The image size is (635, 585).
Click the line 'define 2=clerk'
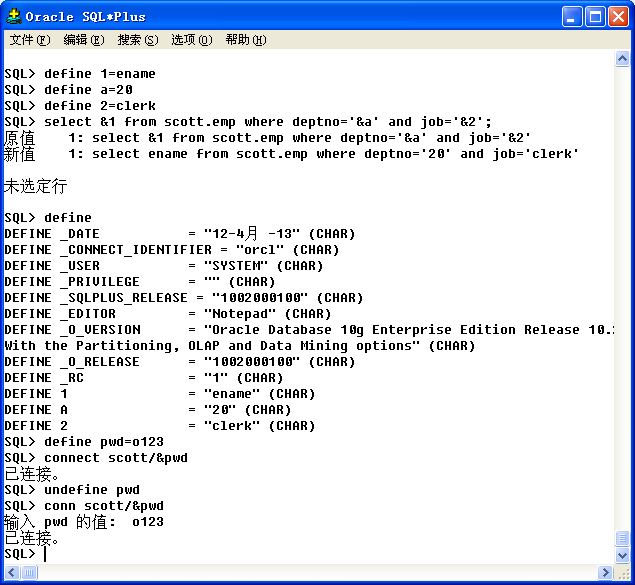click(x=80, y=106)
